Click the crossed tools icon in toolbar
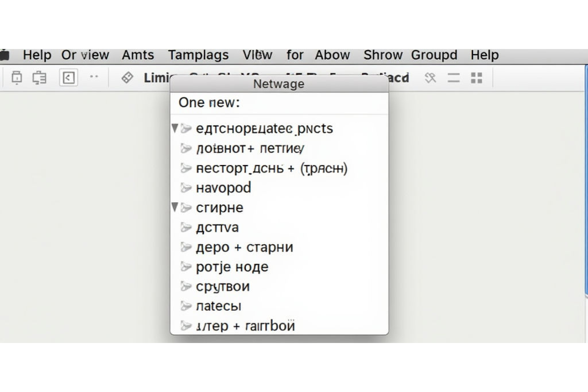 click(430, 78)
